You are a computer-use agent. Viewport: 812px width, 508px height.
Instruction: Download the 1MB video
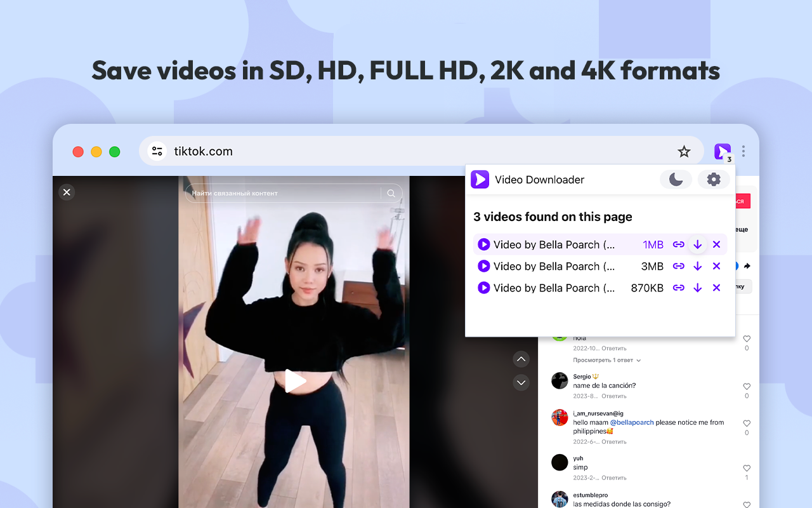(x=698, y=244)
